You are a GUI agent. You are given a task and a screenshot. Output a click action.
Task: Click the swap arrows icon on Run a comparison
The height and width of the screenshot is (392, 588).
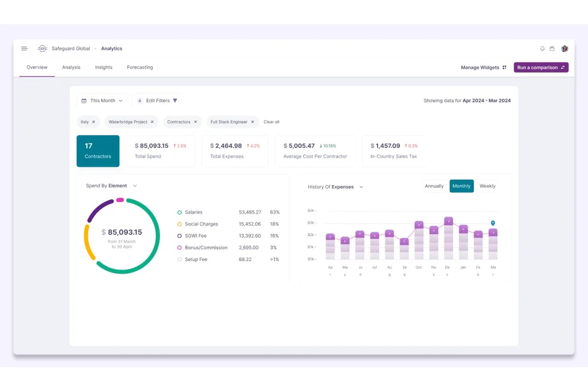(563, 68)
